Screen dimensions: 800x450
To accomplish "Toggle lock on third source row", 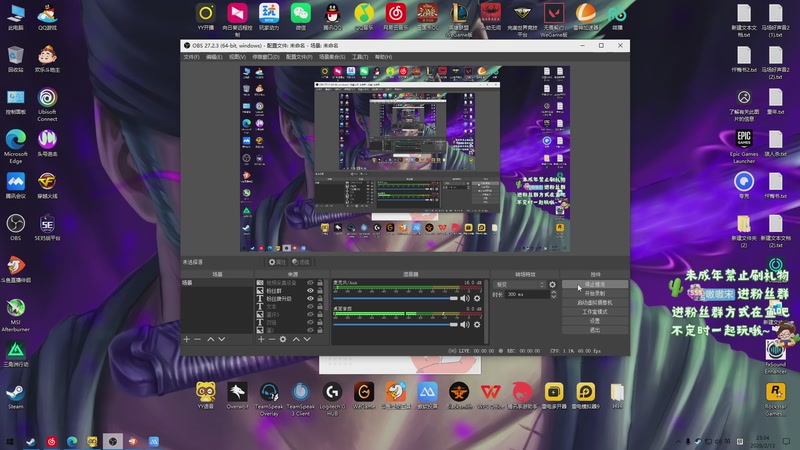I will pyautogui.click(x=320, y=298).
